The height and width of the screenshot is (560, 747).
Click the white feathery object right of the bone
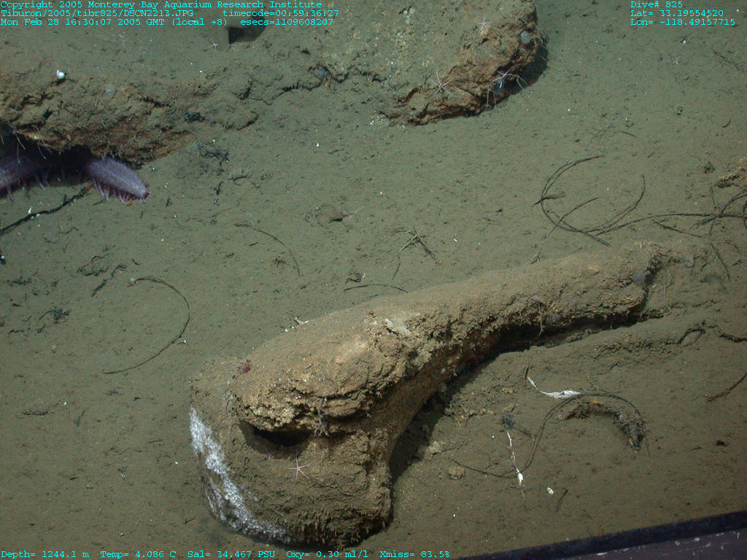(558, 394)
